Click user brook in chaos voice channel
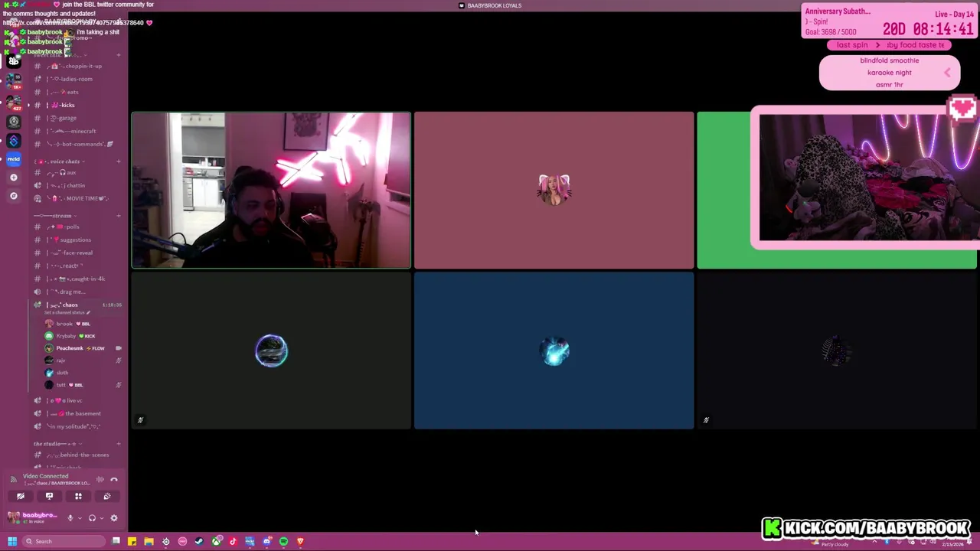The width and height of the screenshot is (980, 551). 83,324
